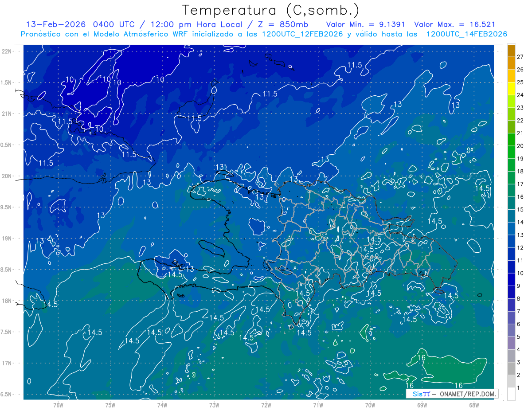Click the initialization stamp '1200UTC_12FEB2026'
The image size is (532, 411).
tap(302, 34)
